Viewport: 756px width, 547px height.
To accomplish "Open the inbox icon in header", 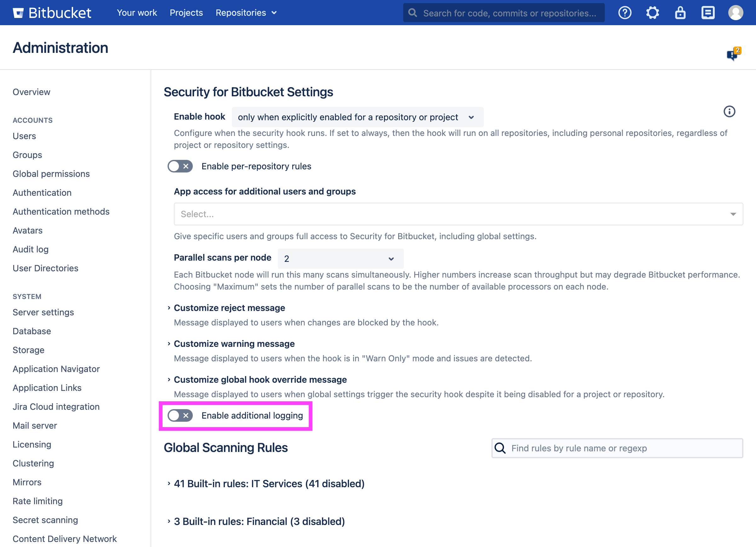I will (708, 13).
